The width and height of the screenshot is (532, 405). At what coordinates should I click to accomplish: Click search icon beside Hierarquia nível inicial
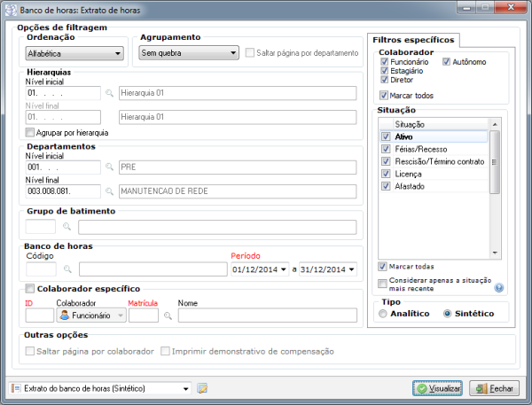click(x=110, y=92)
